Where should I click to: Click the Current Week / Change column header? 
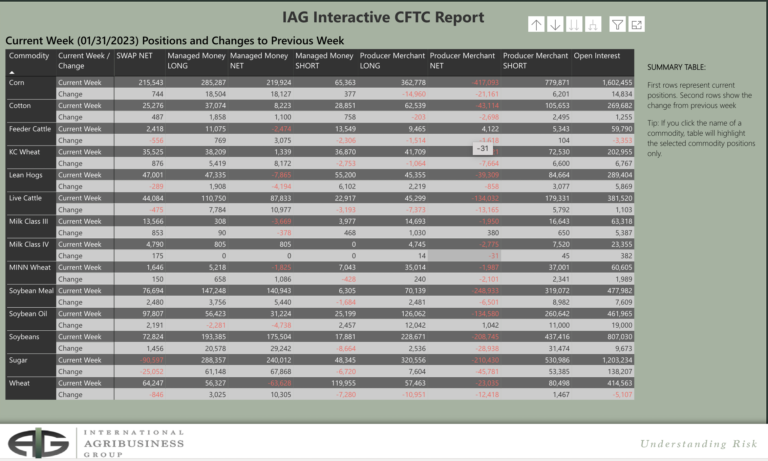coord(84,61)
